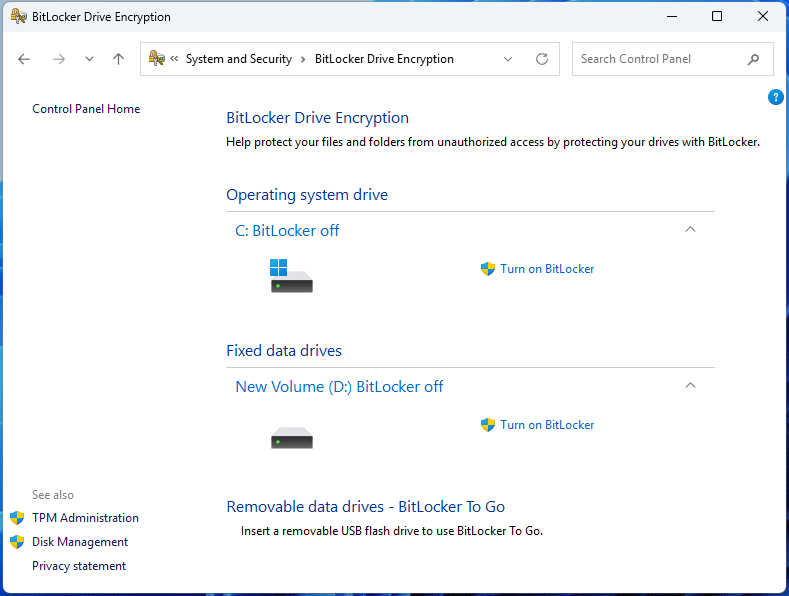789x596 pixels.
Task: Open help with the blue question icon
Action: (775, 97)
